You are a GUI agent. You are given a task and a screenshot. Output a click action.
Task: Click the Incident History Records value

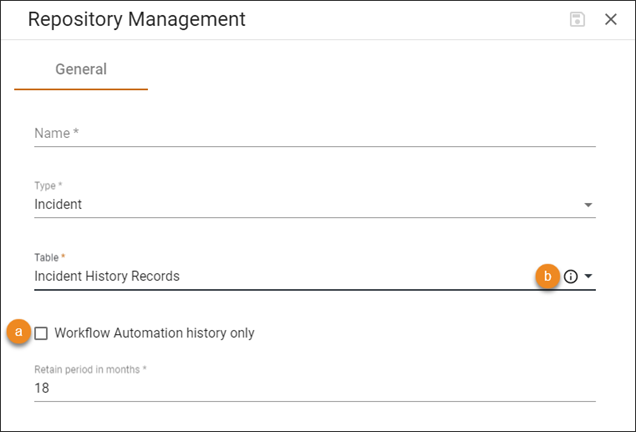[107, 276]
